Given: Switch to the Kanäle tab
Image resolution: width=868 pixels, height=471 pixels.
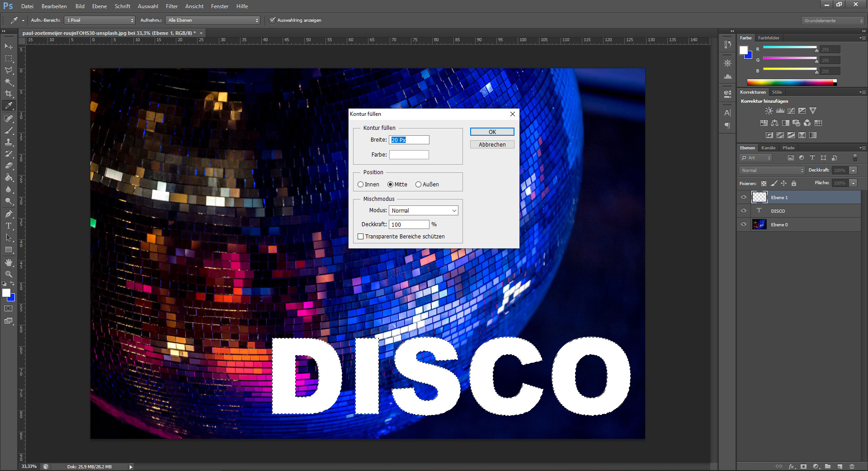Looking at the screenshot, I should click(768, 148).
